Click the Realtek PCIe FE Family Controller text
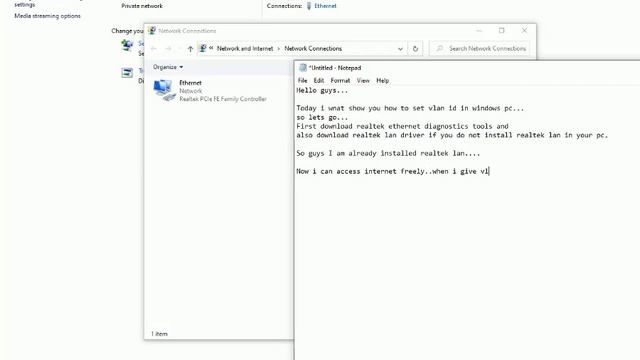The image size is (640, 360). click(223, 99)
